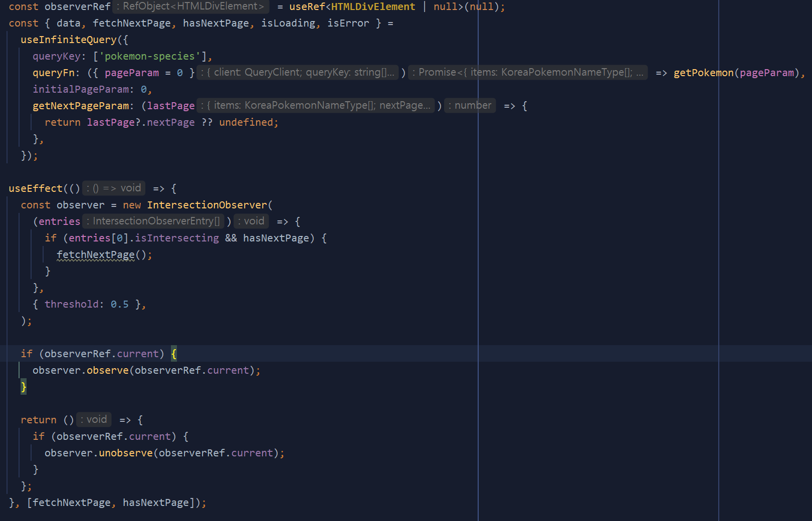Click 'return' keyword of cleanup function

[39, 420]
